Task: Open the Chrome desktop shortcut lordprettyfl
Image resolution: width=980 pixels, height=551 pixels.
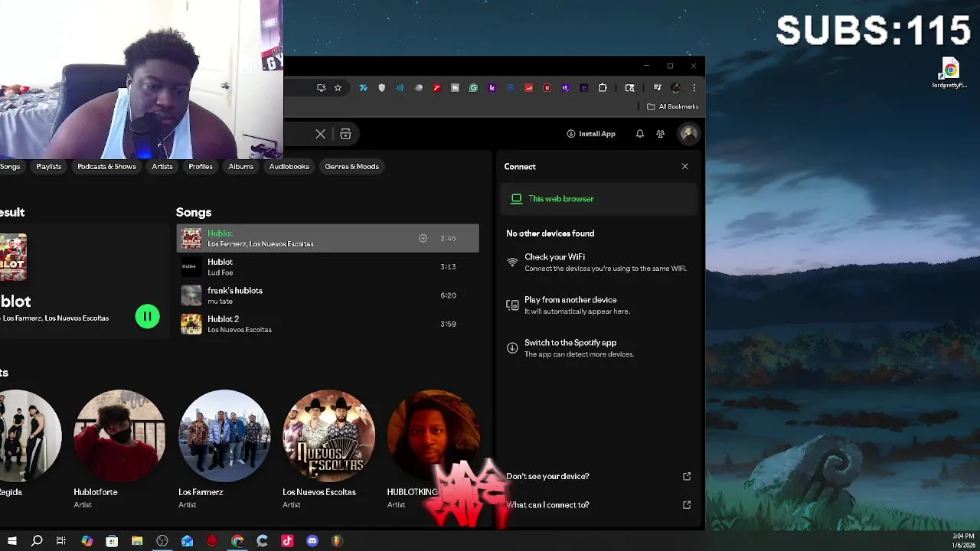Action: click(950, 74)
